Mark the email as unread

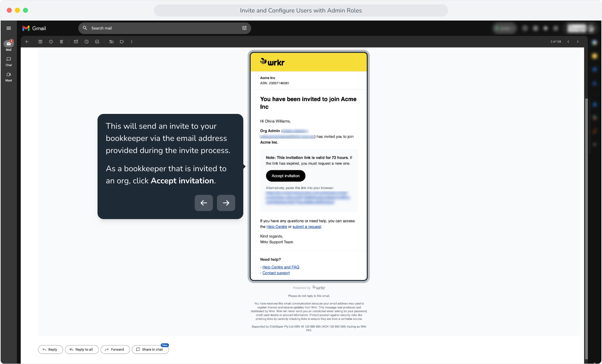pyautogui.click(x=76, y=42)
